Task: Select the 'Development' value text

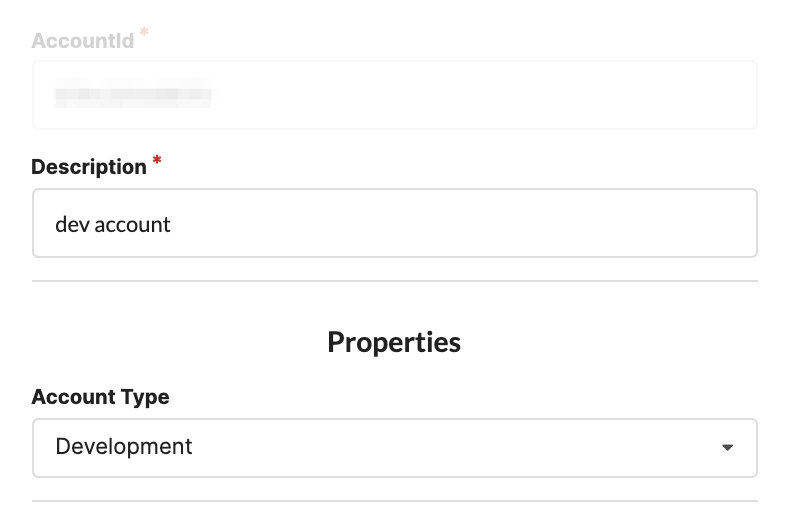Action: (x=124, y=447)
